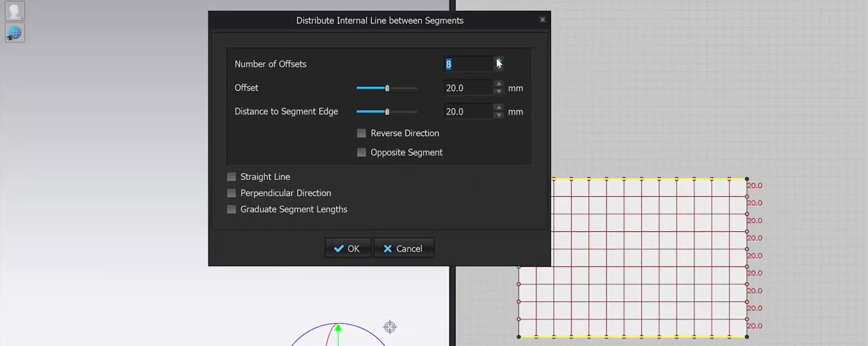Viewport: 868px width, 346px height.
Task: Check the Graduate Segment Lengths option
Action: [x=231, y=209]
